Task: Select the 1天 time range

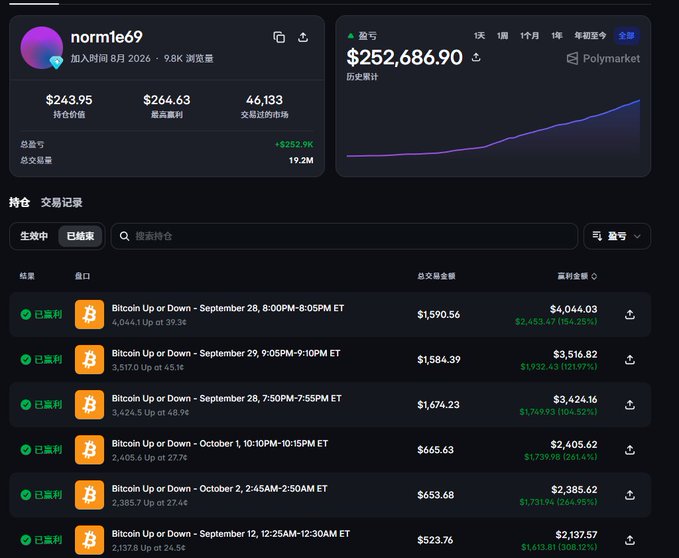Action: coord(479,35)
